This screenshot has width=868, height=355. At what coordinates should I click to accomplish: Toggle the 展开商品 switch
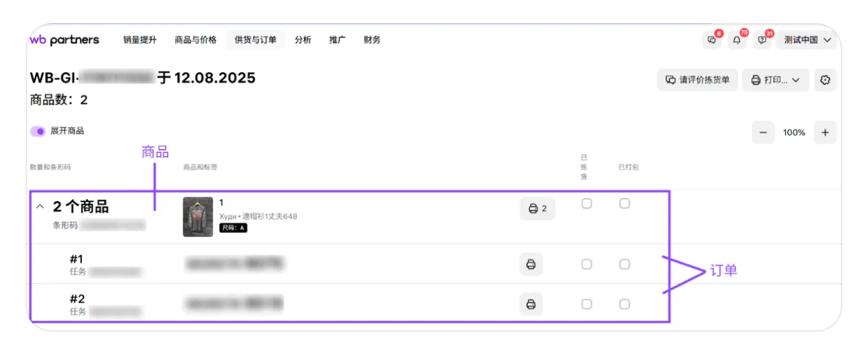(x=37, y=131)
